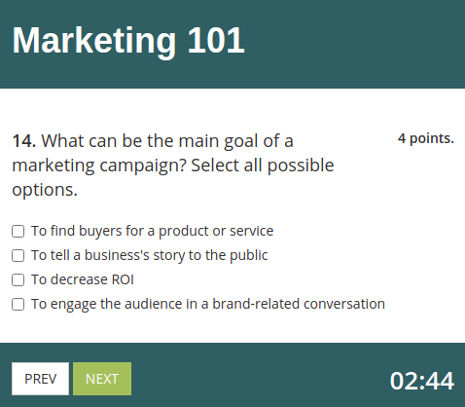Click the "4 points." score label
Image resolution: width=465 pixels, height=407 pixels.
coord(426,138)
